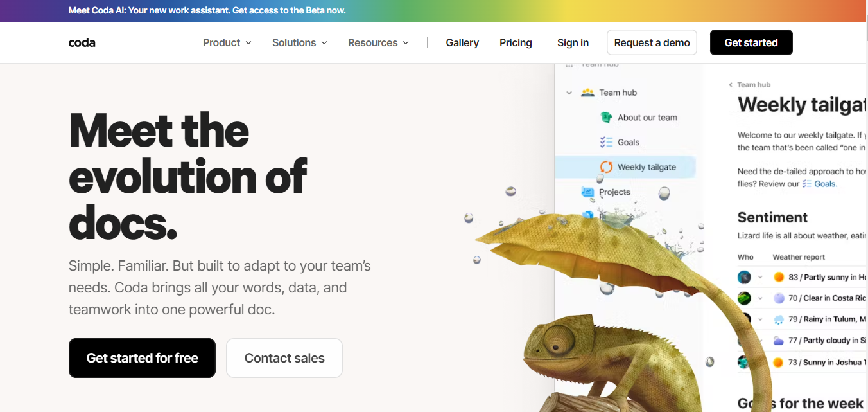The image size is (868, 412).
Task: Open the Projects item in sidebar
Action: [x=614, y=192]
